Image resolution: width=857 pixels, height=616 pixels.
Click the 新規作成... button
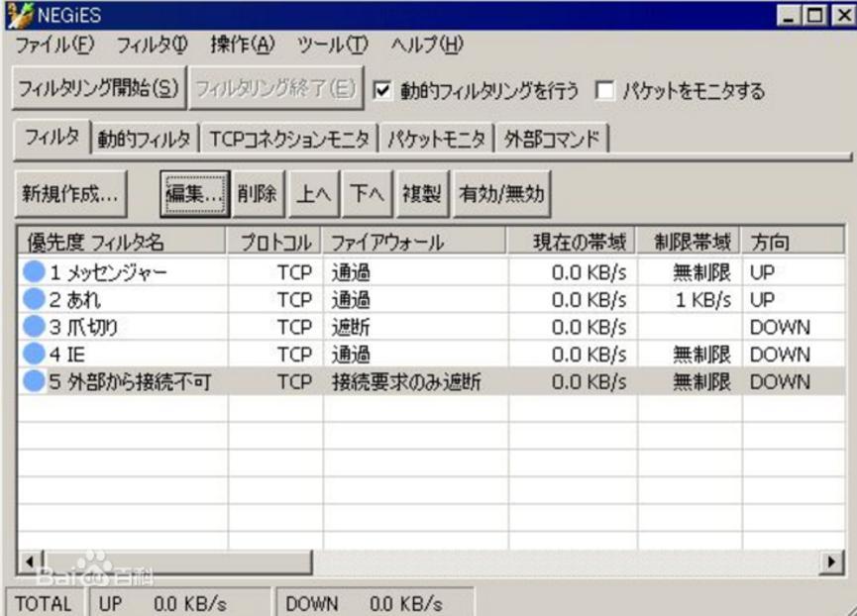pyautogui.click(x=70, y=194)
